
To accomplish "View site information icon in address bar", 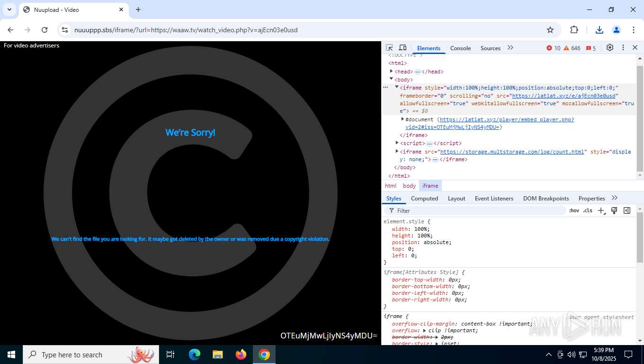I will (x=65, y=30).
